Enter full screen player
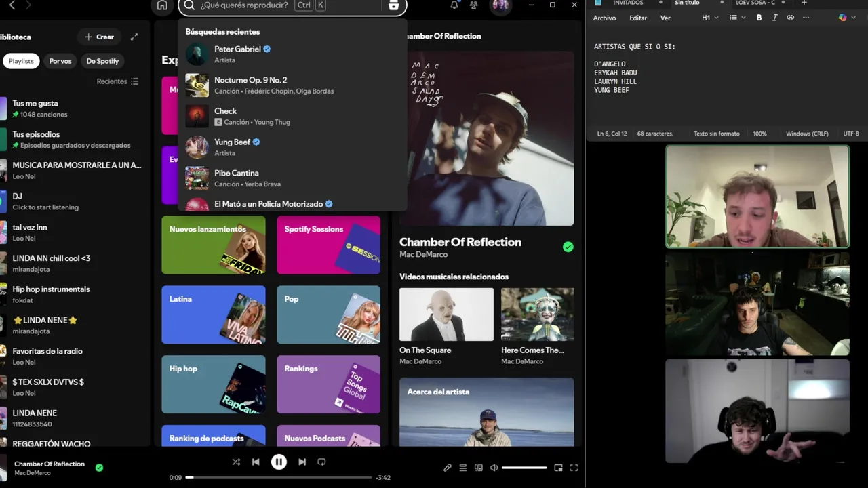This screenshot has width=868, height=488. tap(574, 468)
